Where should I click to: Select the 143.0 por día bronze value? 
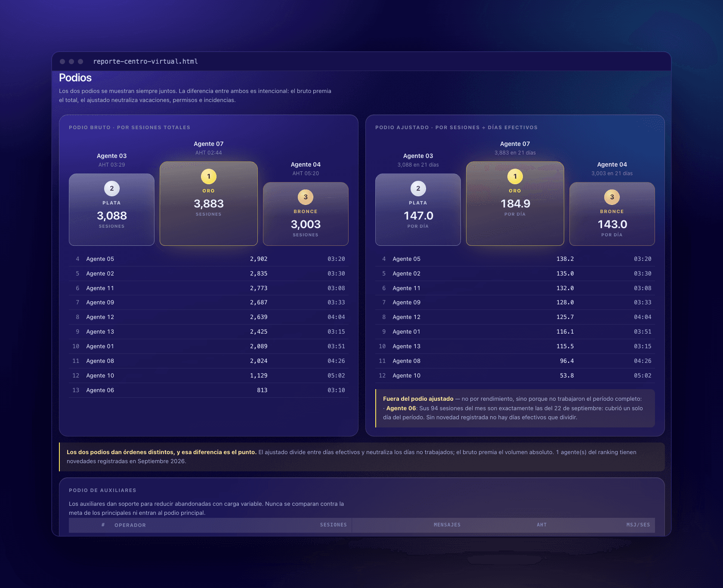pyautogui.click(x=612, y=224)
